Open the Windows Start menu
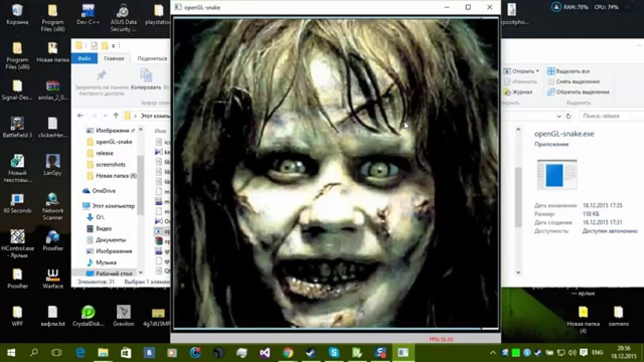This screenshot has height=362, width=644. 11,352
